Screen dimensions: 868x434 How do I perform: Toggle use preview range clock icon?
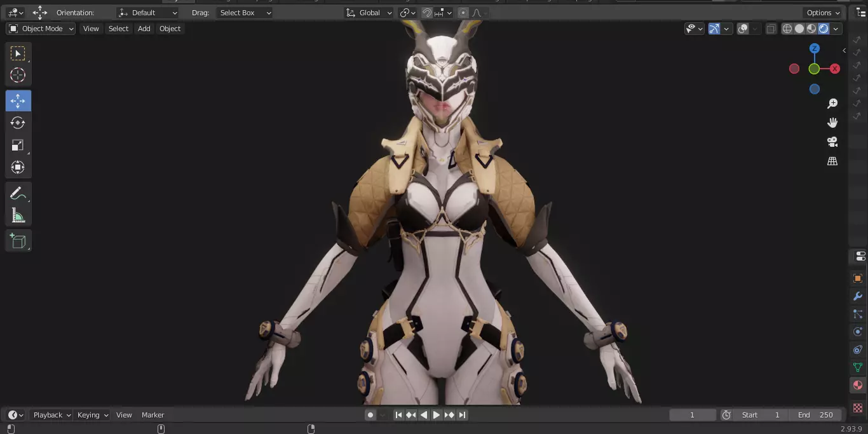point(726,415)
